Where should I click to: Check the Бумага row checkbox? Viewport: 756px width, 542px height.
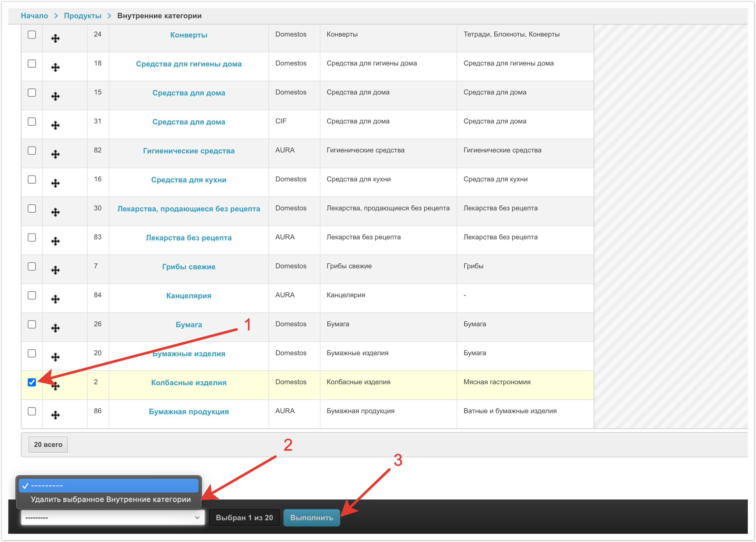(x=32, y=324)
